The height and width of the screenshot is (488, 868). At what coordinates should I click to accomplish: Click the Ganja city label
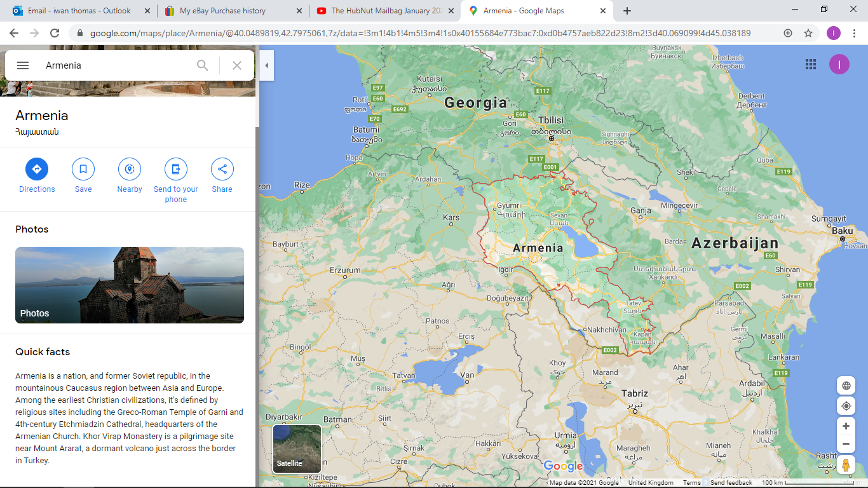pyautogui.click(x=641, y=210)
